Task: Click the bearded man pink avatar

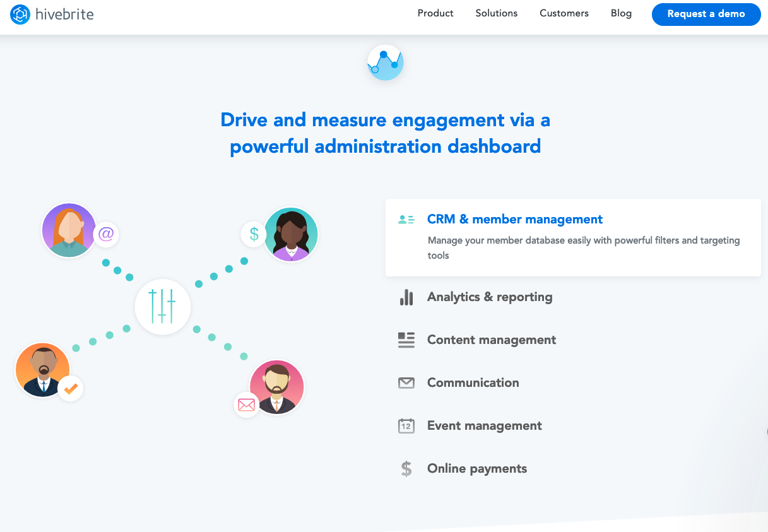Action: click(x=277, y=387)
